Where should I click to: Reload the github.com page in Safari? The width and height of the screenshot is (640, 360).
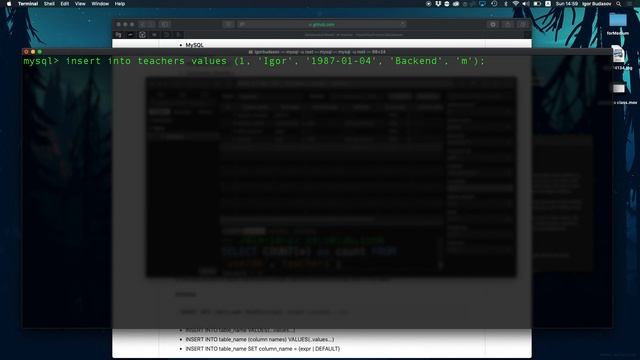(x=402, y=24)
